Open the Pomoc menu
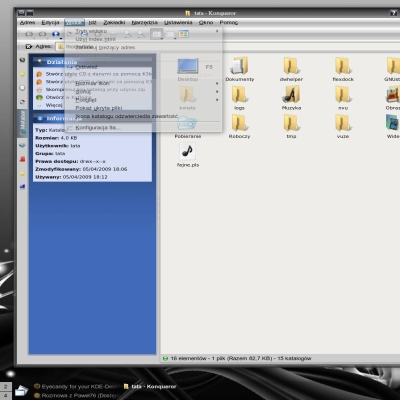This screenshot has height=400, width=400. (x=229, y=23)
